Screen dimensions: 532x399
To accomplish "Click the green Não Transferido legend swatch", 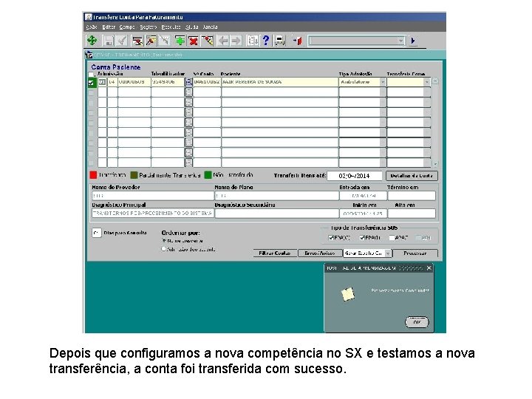I will pos(208,175).
